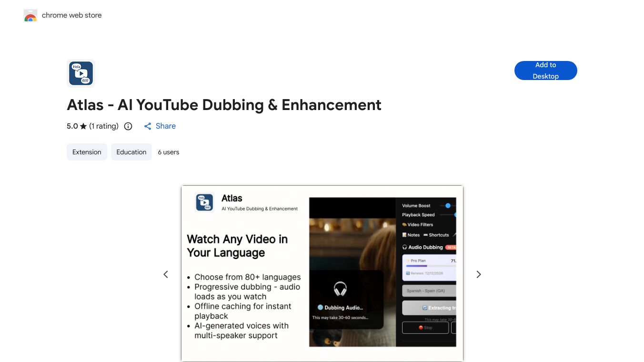Click the headphones Dubbing Audio icon in screenshot

[340, 289]
